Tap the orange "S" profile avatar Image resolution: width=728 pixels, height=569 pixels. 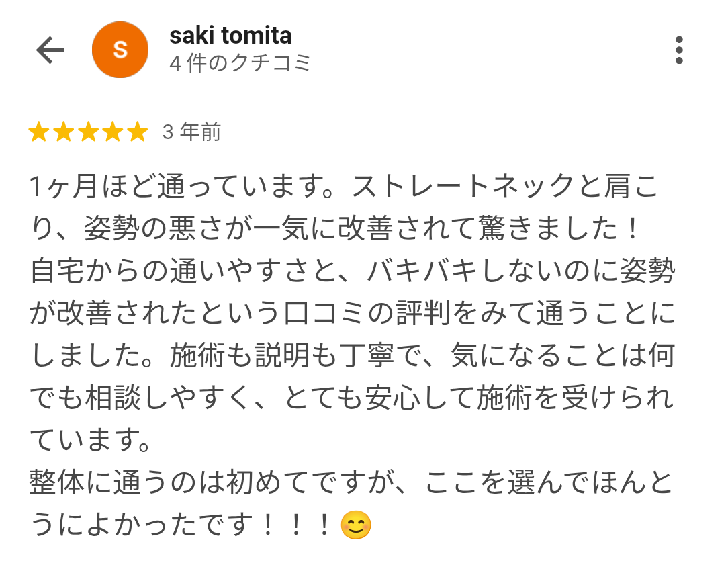point(120,50)
